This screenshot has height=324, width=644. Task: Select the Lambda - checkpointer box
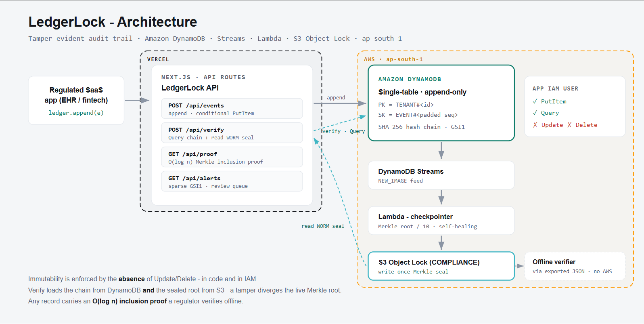pos(441,221)
